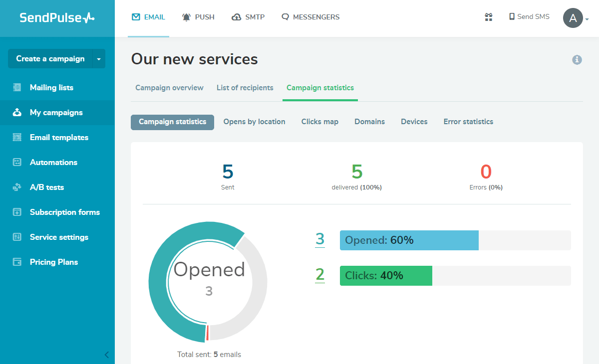Viewport: 599px width, 364px height.
Task: Click the Automations sidebar icon
Action: tap(17, 162)
